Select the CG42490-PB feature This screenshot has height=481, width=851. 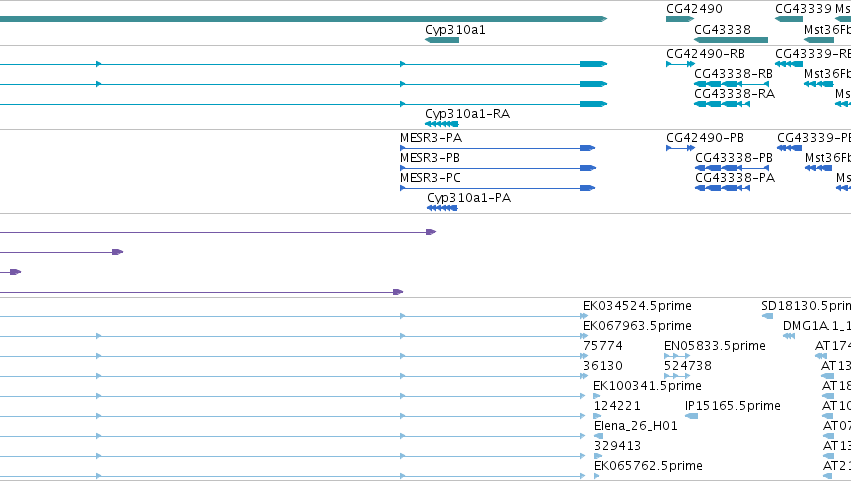click(x=680, y=148)
